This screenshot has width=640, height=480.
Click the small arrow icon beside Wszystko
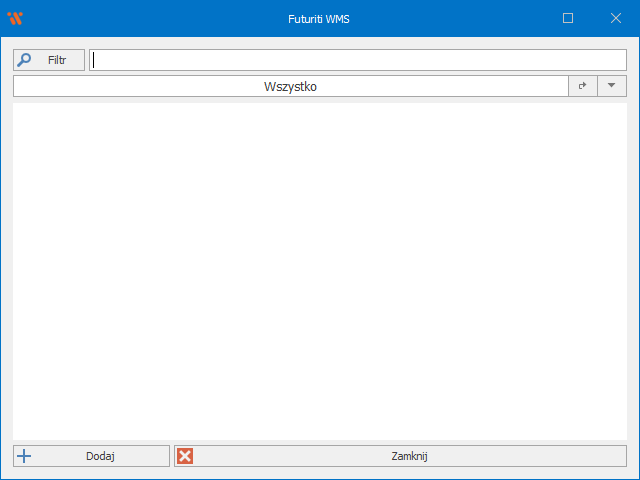click(x=583, y=86)
